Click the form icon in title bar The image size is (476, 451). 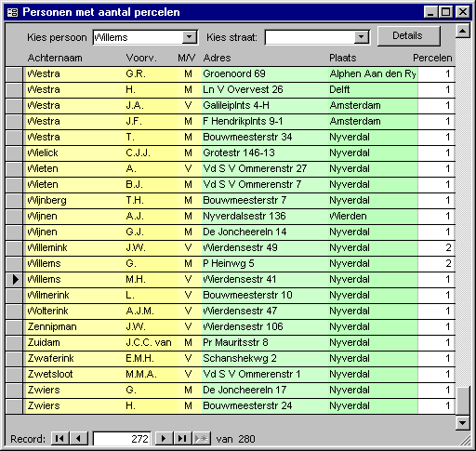(x=12, y=12)
